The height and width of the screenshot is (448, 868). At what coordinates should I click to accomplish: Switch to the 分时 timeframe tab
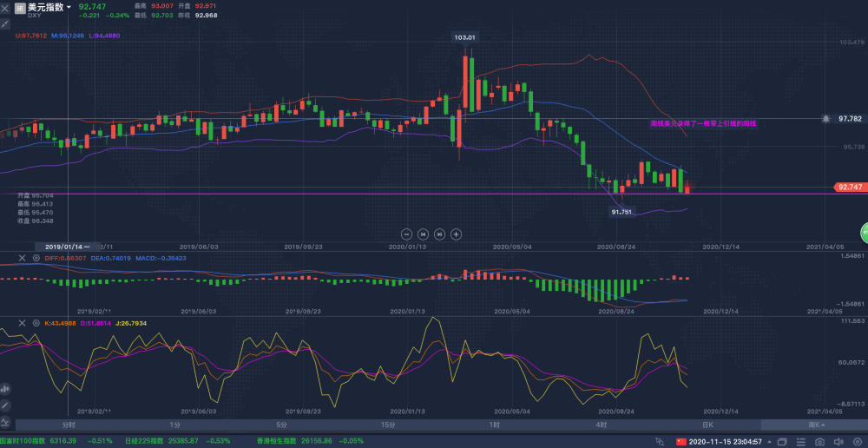(x=69, y=425)
